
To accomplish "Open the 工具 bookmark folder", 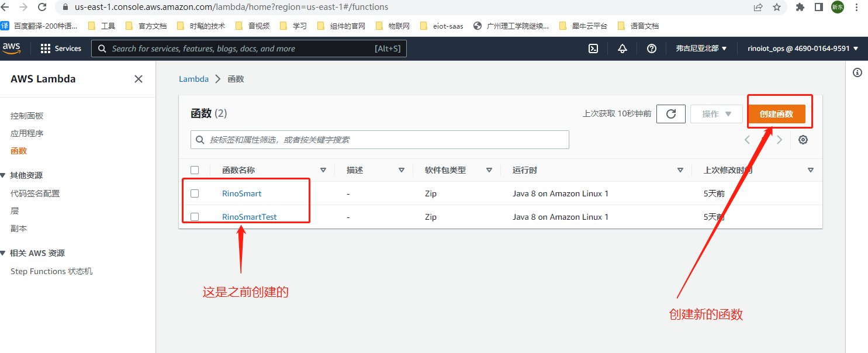I will pos(102,26).
